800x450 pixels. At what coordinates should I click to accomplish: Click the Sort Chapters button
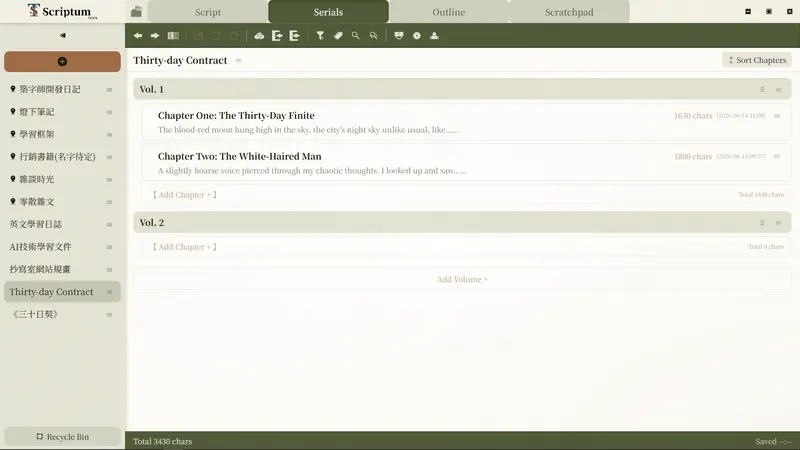point(757,60)
